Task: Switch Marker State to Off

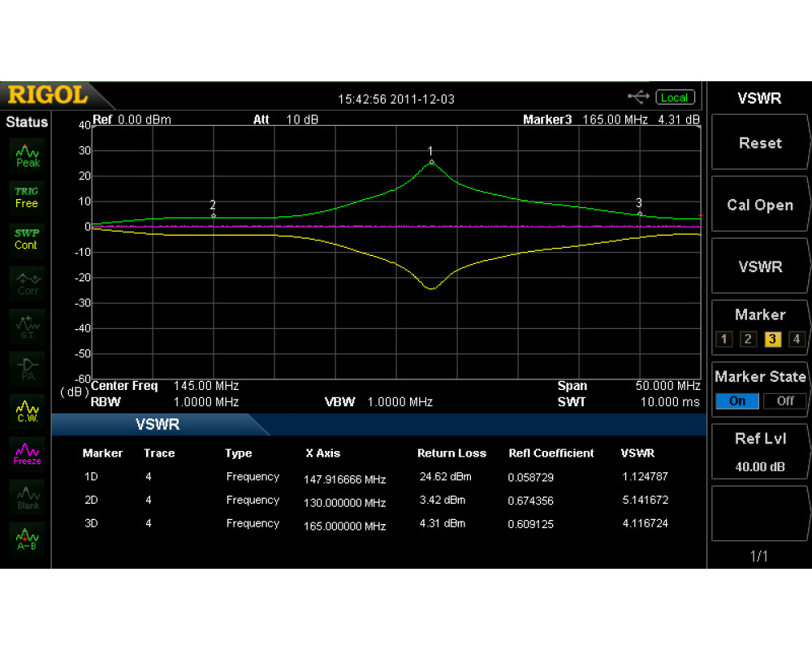Action: pyautogui.click(x=785, y=401)
